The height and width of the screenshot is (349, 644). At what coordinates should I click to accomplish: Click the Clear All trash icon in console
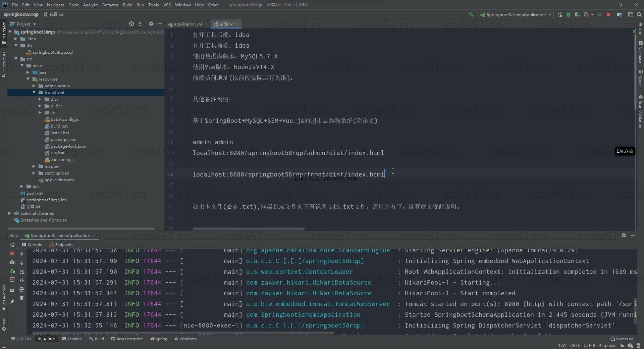coord(22,298)
